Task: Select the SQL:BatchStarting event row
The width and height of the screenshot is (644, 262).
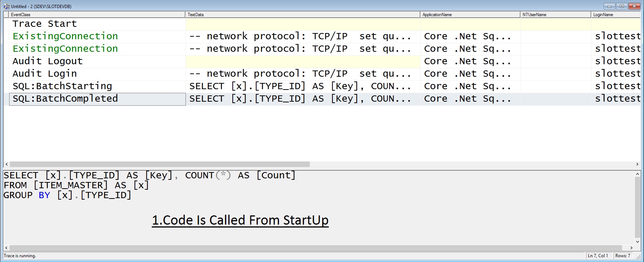Action: tap(73, 86)
